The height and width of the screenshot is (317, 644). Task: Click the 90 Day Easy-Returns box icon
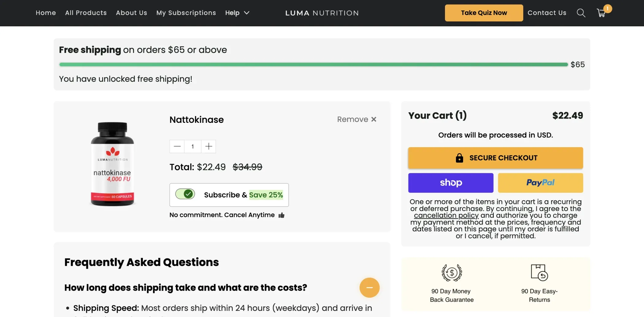point(539,272)
